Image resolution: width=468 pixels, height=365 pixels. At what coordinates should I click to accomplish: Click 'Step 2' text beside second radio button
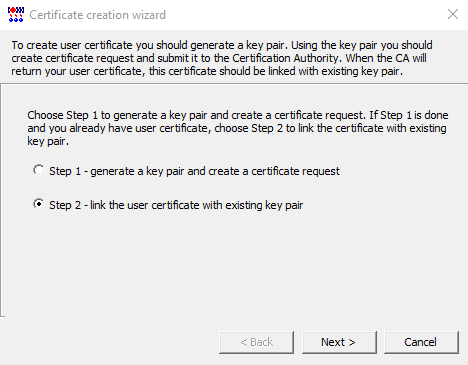65,205
